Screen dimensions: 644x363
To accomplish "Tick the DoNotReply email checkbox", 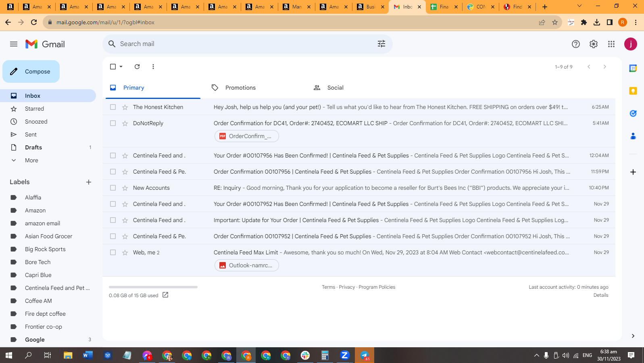I will pyautogui.click(x=113, y=123).
